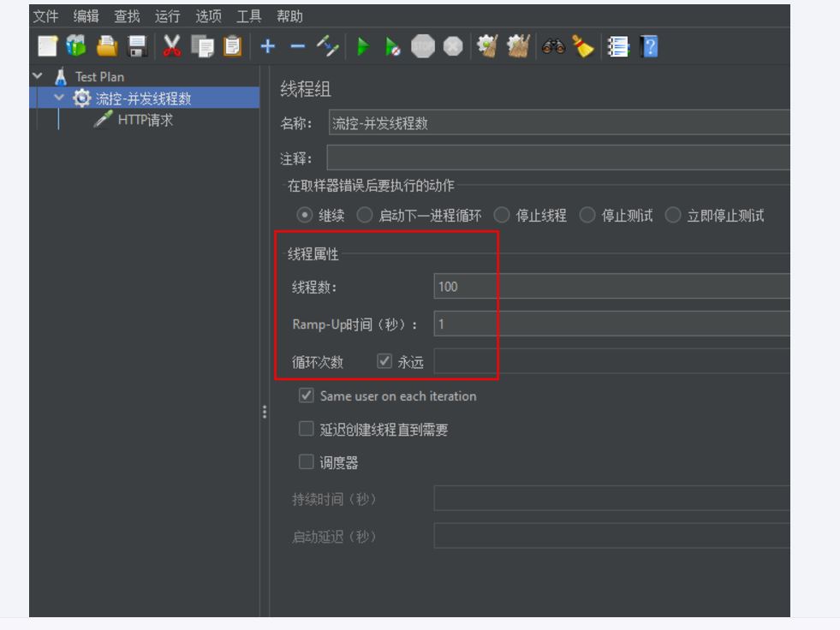Viewport: 840px width, 630px height.
Task: Click the 注释 comment input field
Action: [x=558, y=158]
